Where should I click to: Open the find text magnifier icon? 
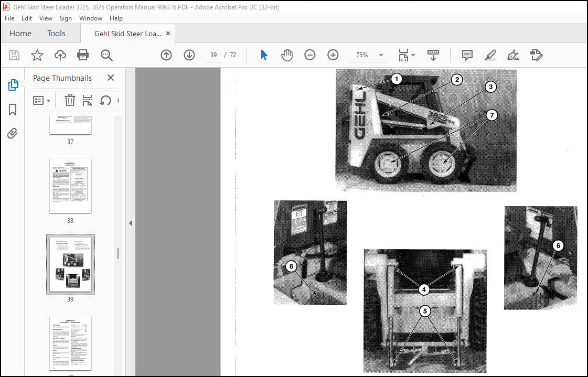(106, 55)
